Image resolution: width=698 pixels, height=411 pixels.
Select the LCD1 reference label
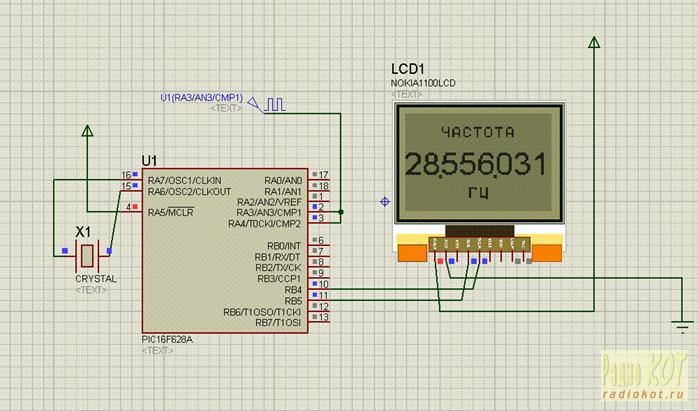tap(408, 69)
